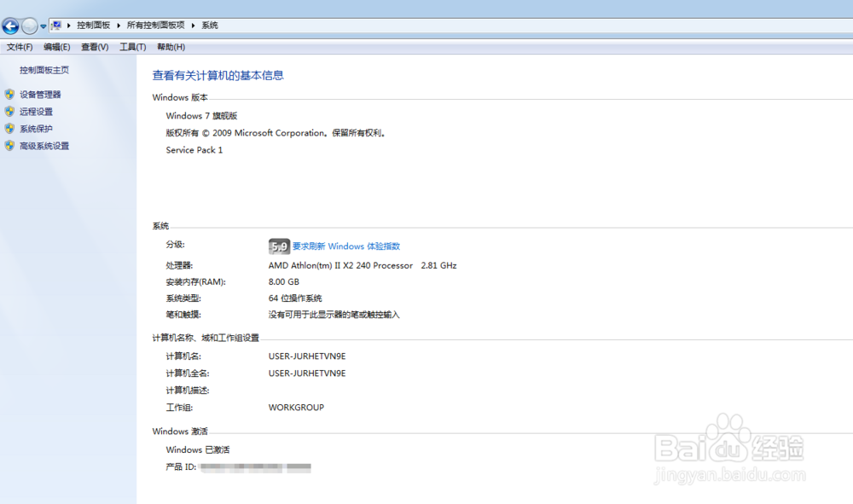Screen dimensions: 853x504
Task: Click the 5.9 experience index badge
Action: coord(279,246)
